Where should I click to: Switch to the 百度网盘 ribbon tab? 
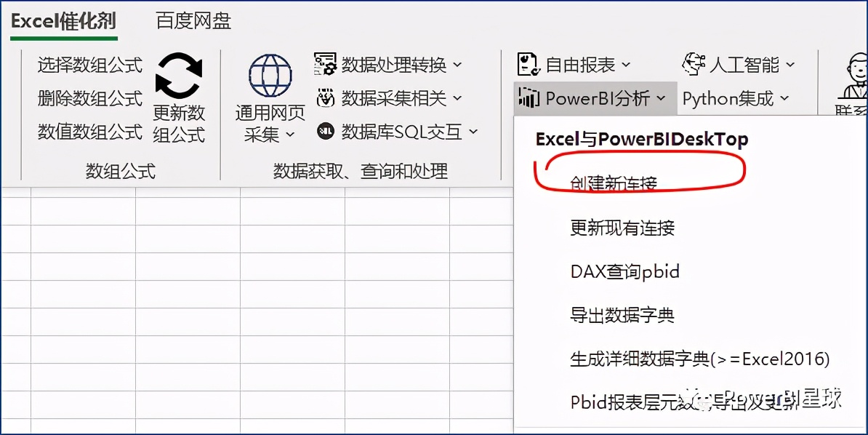191,20
